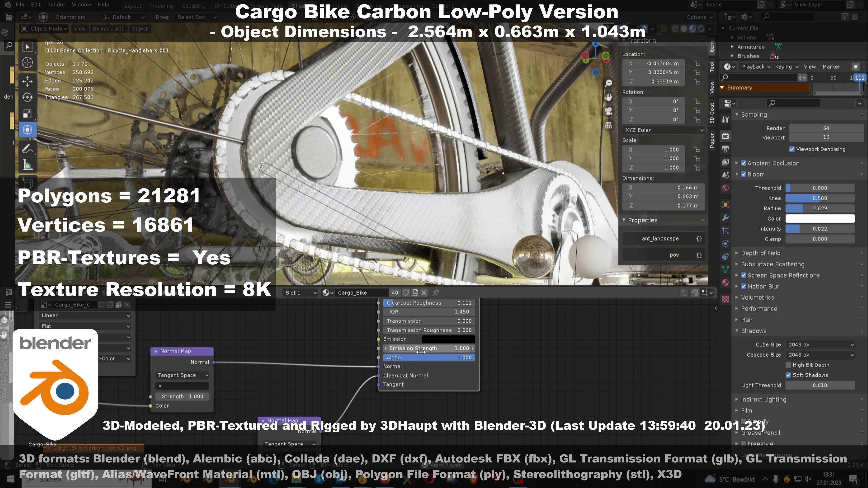The width and height of the screenshot is (868, 488).
Task: Uncheck Screen Space Reflections
Action: pos(744,275)
